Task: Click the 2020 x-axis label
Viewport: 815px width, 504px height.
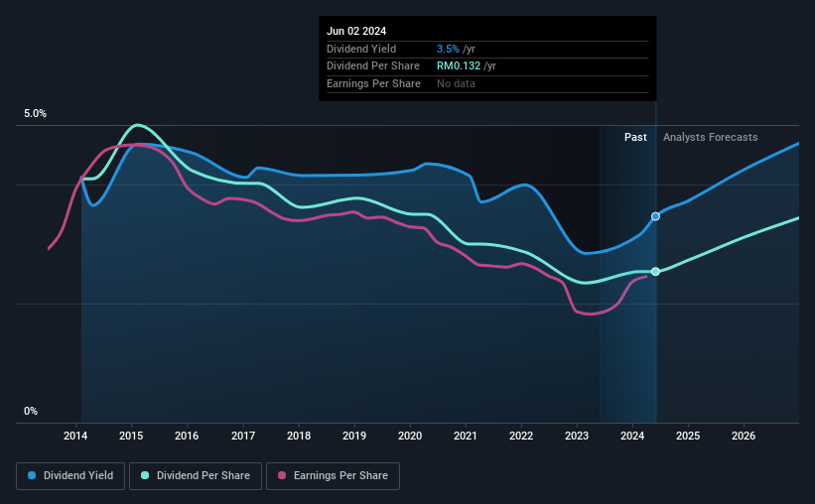Action: [x=410, y=436]
